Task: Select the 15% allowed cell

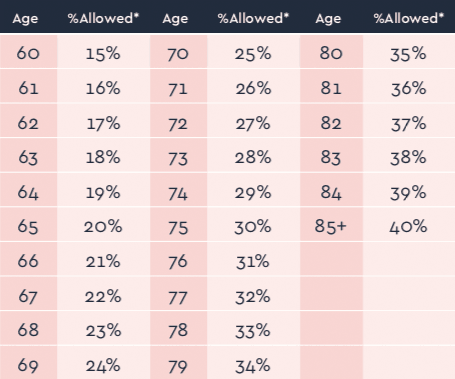Action: click(x=103, y=51)
